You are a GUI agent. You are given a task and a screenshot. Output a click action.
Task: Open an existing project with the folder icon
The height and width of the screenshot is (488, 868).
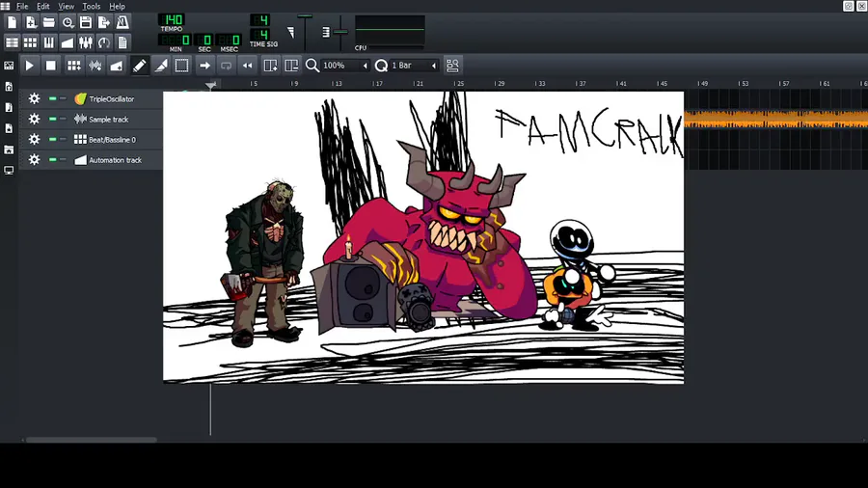49,22
